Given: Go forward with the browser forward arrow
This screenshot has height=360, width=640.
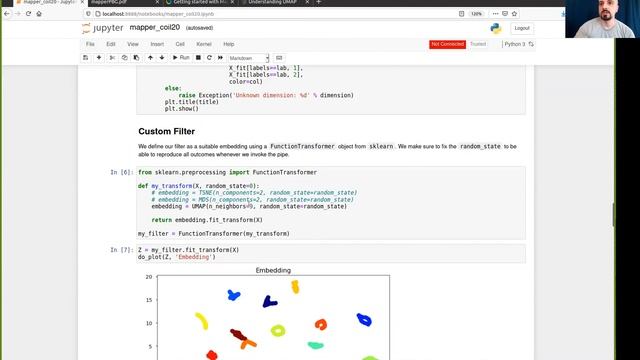Looking at the screenshot, I should pyautogui.click(x=18, y=13).
